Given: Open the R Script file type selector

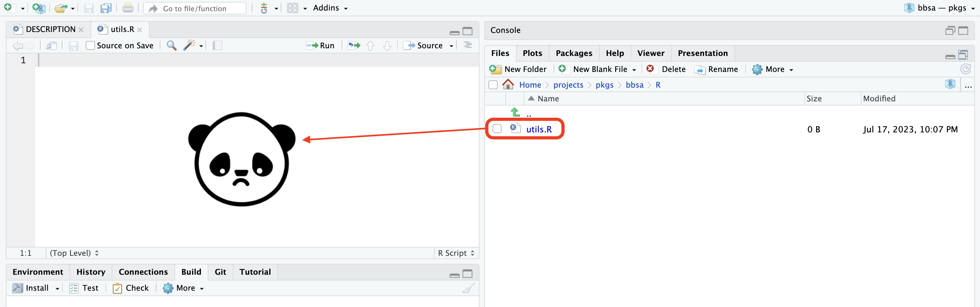Looking at the screenshot, I should (456, 253).
